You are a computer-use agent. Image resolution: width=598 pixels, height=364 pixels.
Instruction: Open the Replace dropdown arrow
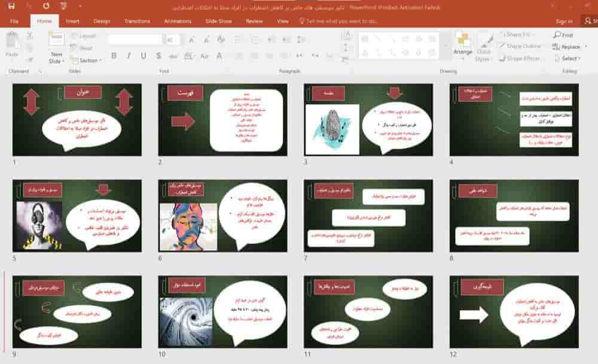(585, 47)
